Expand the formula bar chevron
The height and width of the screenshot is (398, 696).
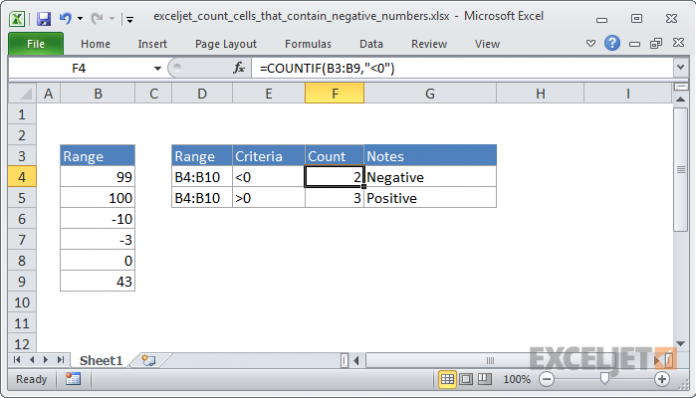click(x=680, y=67)
